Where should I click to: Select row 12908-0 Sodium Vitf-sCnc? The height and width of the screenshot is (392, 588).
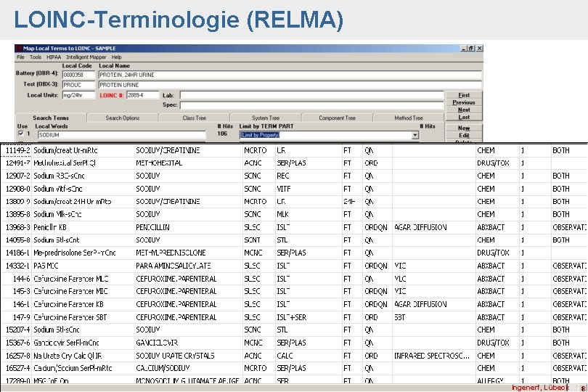click(x=294, y=189)
